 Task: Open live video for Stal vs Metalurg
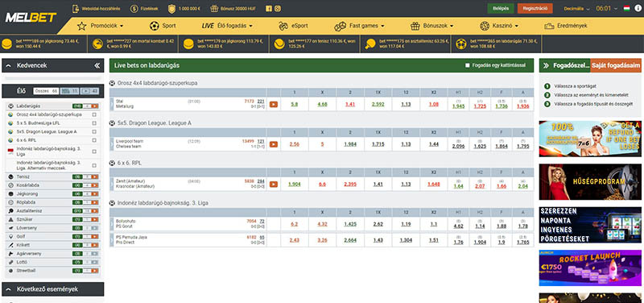pos(274,105)
